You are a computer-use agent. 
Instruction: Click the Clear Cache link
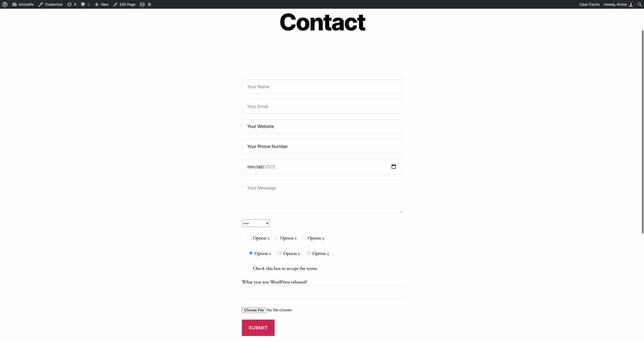(x=589, y=4)
